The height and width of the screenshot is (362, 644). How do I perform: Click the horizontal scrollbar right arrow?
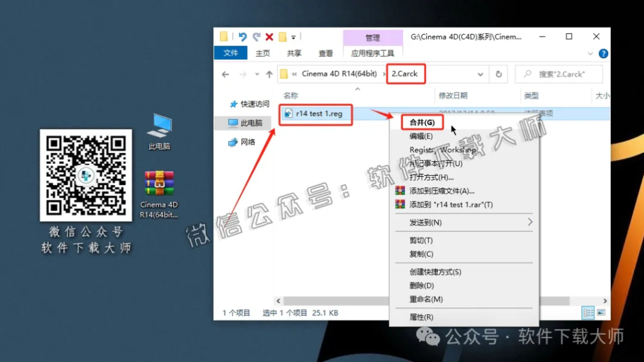pyautogui.click(x=605, y=301)
